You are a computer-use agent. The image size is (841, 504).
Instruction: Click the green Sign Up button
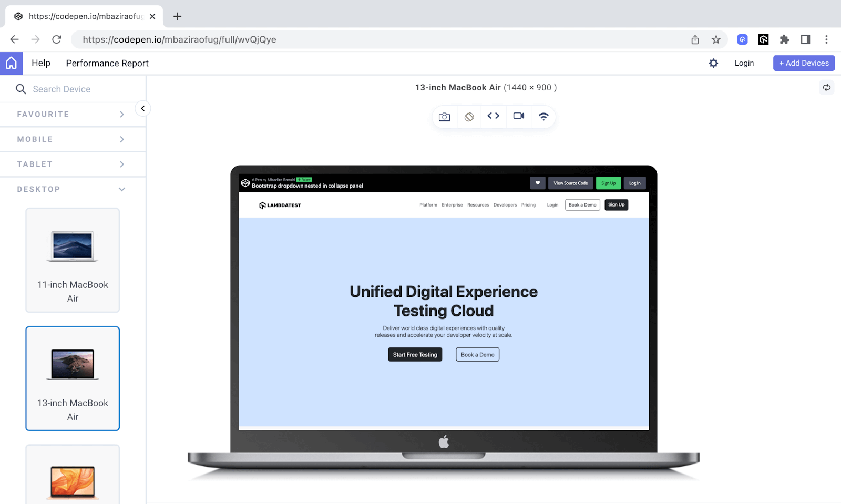pyautogui.click(x=609, y=183)
